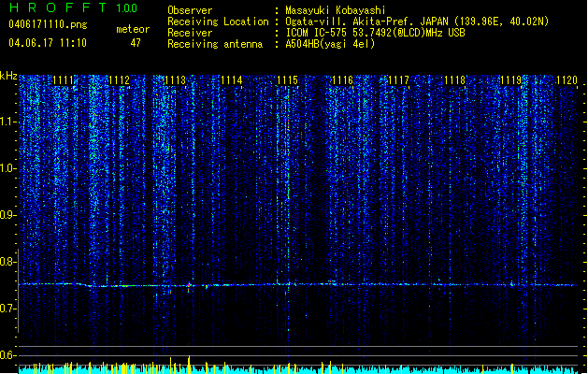
Task: Click the 1114 time marker
Action: (x=232, y=80)
